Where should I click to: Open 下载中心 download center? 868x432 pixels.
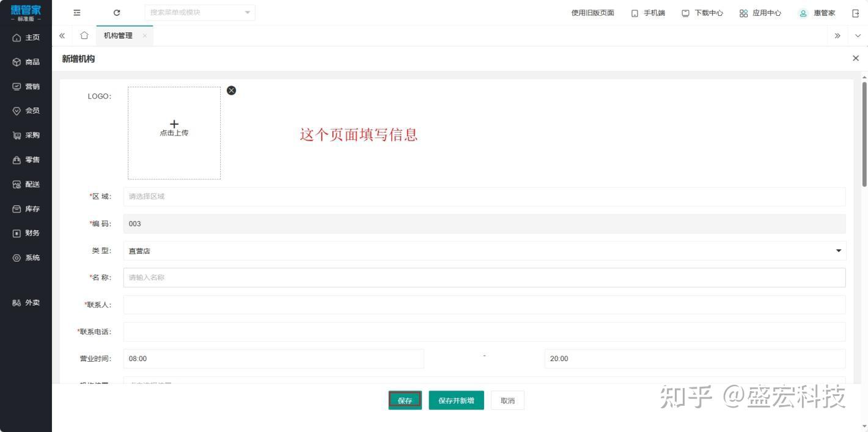pos(702,13)
